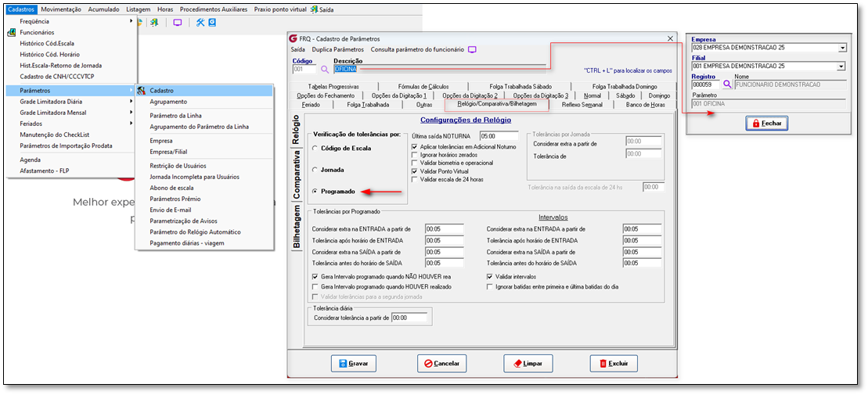The width and height of the screenshot is (868, 395).
Task: Open the Horas menu
Action: [165, 9]
